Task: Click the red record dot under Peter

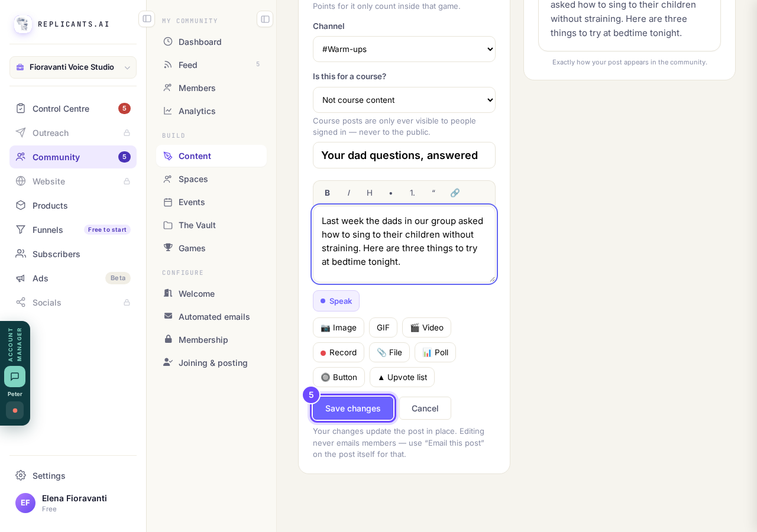Action: (x=15, y=410)
